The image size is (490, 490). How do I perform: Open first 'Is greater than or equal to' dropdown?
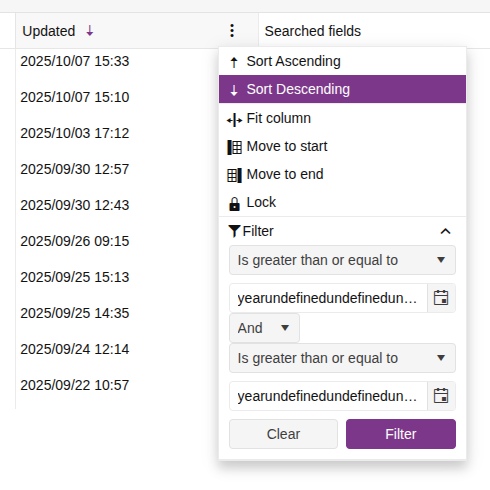point(342,260)
